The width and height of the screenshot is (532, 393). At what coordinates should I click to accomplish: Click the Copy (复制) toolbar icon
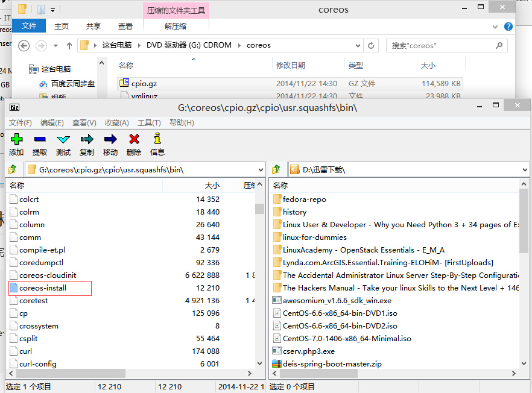[x=87, y=139]
